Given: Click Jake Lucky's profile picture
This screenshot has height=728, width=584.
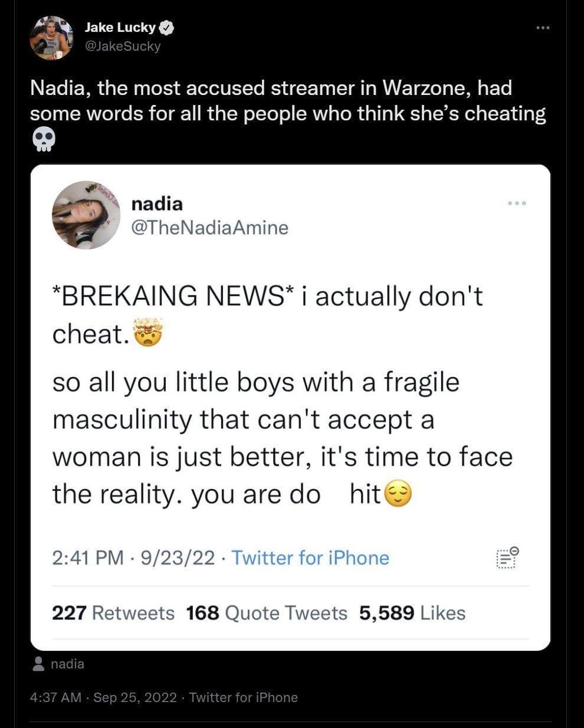Looking at the screenshot, I should point(51,37).
